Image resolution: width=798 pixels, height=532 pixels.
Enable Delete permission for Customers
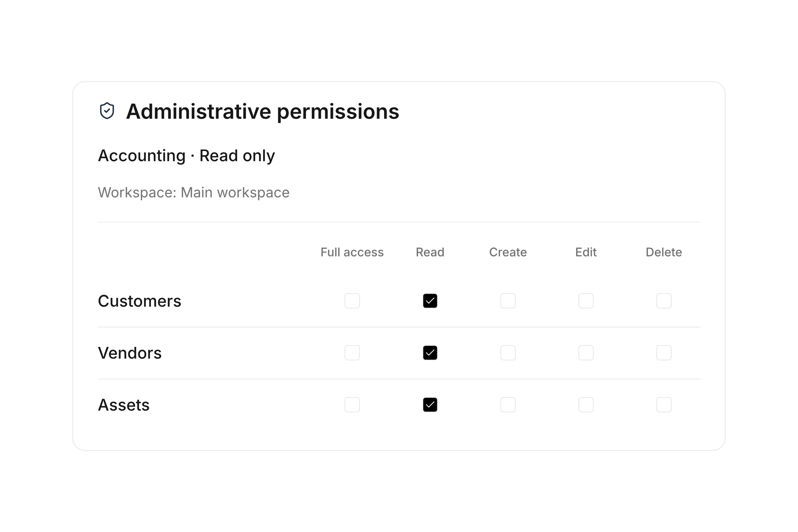pyautogui.click(x=664, y=301)
